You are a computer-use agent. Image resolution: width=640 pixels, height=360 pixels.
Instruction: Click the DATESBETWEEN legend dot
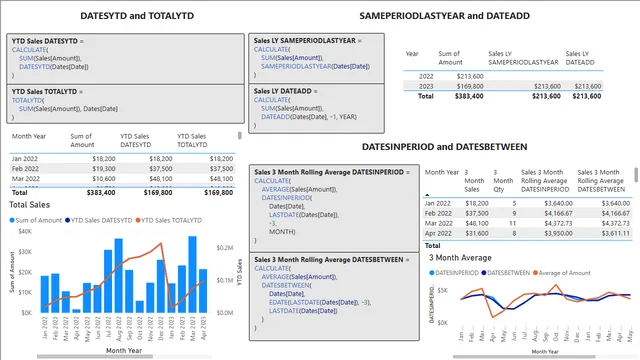click(484, 273)
